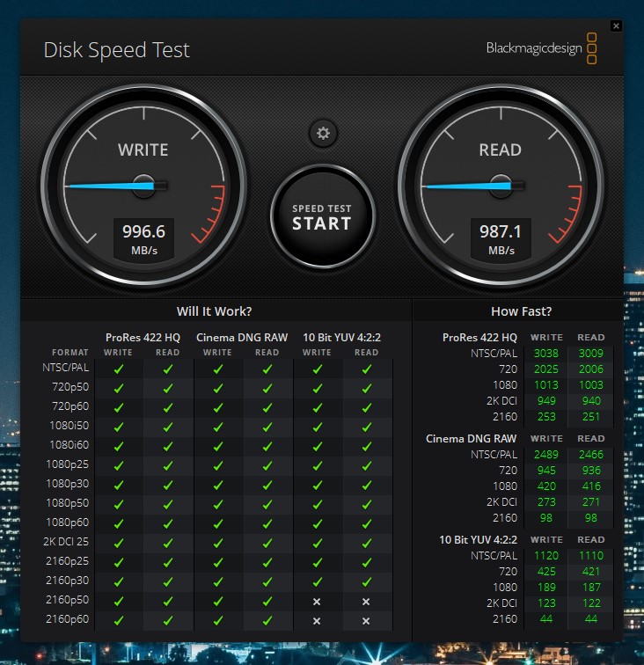Screen dimensions: 644x665
Task: Close the Disk Speed Test window
Action: (x=616, y=26)
